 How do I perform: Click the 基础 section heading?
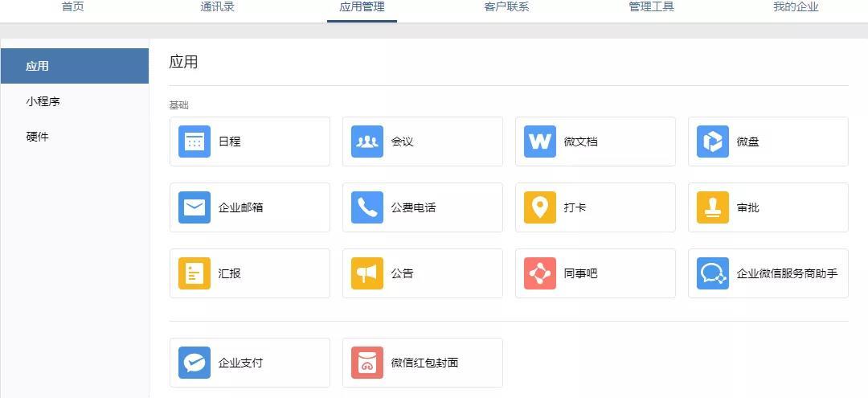178,105
